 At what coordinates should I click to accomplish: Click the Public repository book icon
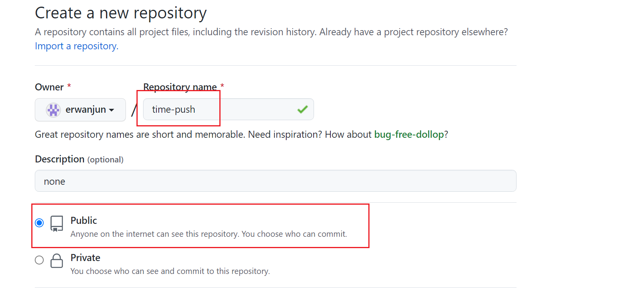57,224
